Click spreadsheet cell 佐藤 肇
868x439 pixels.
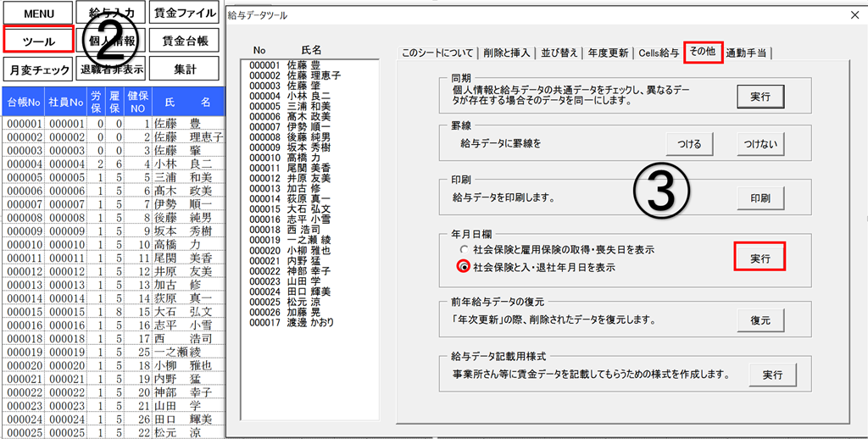(x=187, y=150)
